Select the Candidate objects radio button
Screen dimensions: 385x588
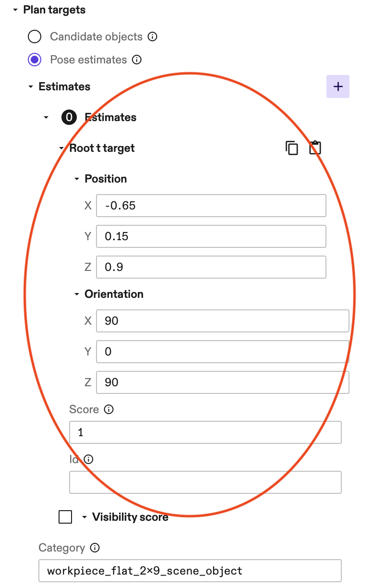pos(34,36)
